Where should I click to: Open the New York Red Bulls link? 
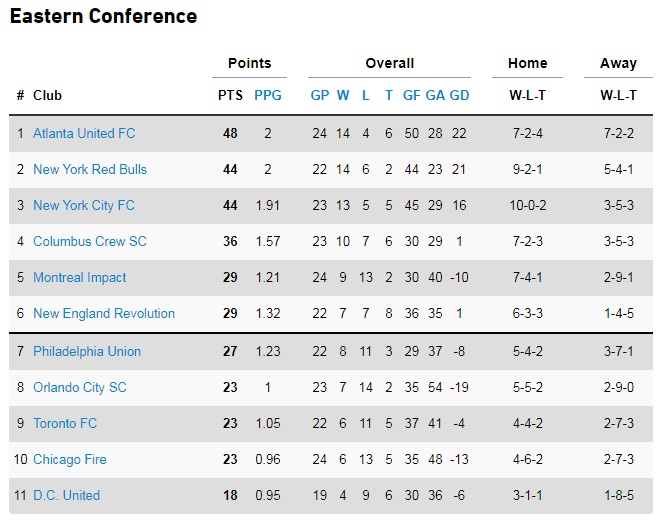(x=90, y=169)
